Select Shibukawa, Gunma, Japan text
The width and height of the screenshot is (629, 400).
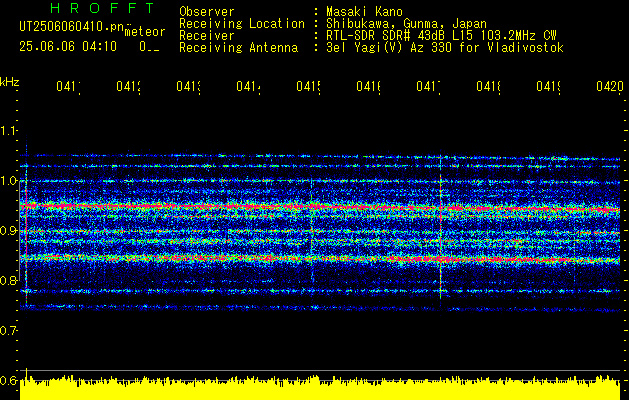click(x=406, y=23)
